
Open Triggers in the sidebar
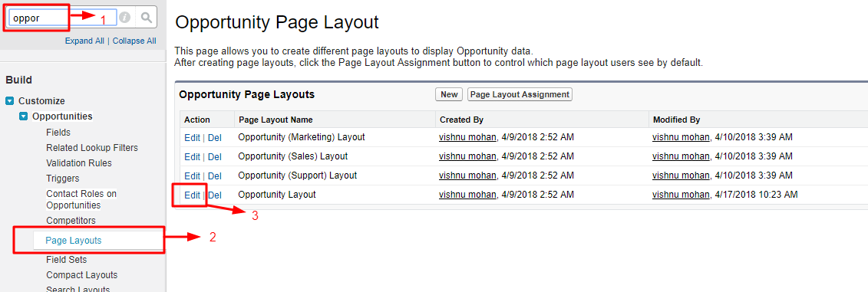[x=63, y=179]
